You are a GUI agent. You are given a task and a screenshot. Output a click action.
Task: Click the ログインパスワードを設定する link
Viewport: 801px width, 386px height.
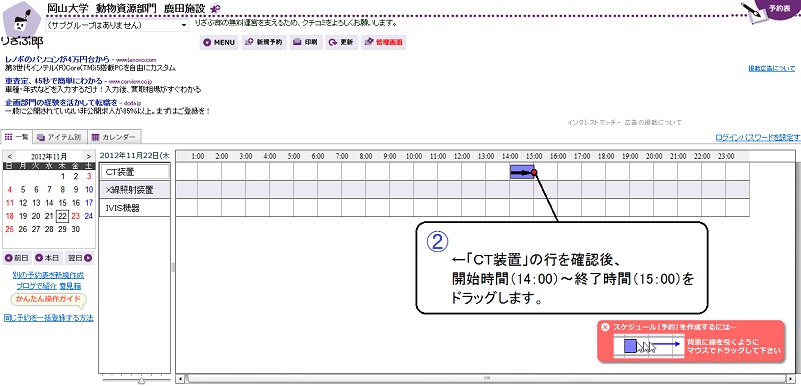[758, 137]
